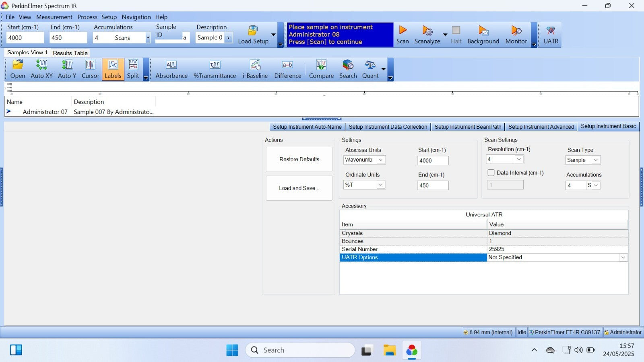Click the Restore Defaults button

[299, 159]
